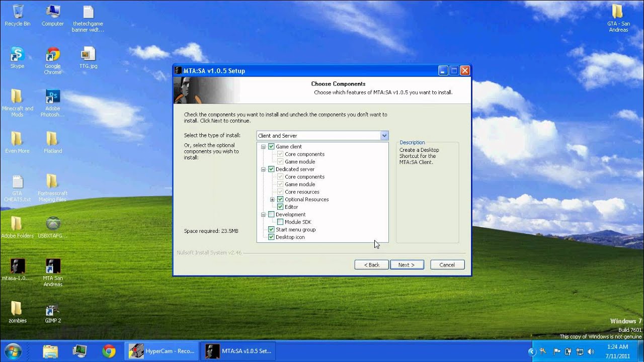
Task: Select the GTA CHEATS.txt file
Action: [17, 188]
